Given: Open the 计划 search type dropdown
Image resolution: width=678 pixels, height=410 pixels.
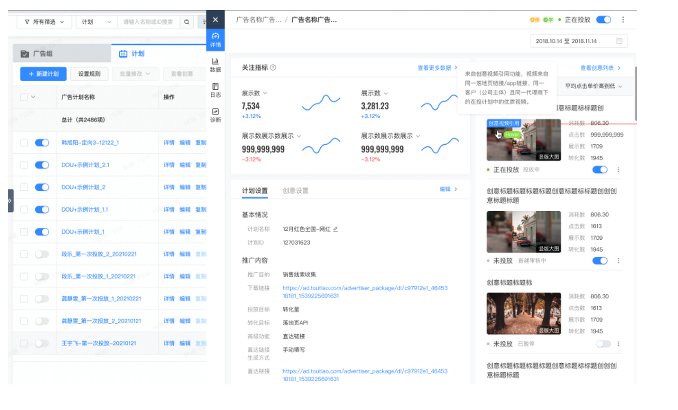Looking at the screenshot, I should coord(96,22).
